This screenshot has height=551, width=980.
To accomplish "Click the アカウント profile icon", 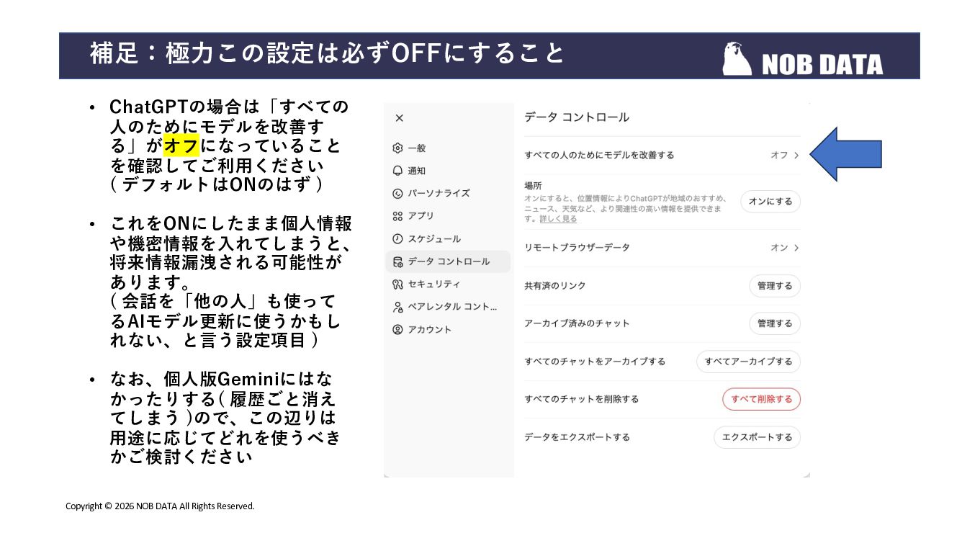I will coord(397,329).
